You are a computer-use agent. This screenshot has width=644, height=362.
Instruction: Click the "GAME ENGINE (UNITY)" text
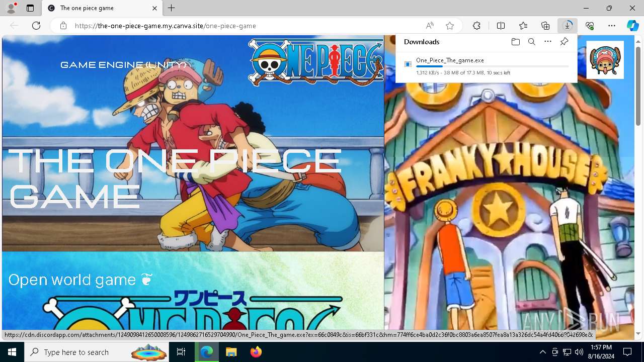click(123, 65)
